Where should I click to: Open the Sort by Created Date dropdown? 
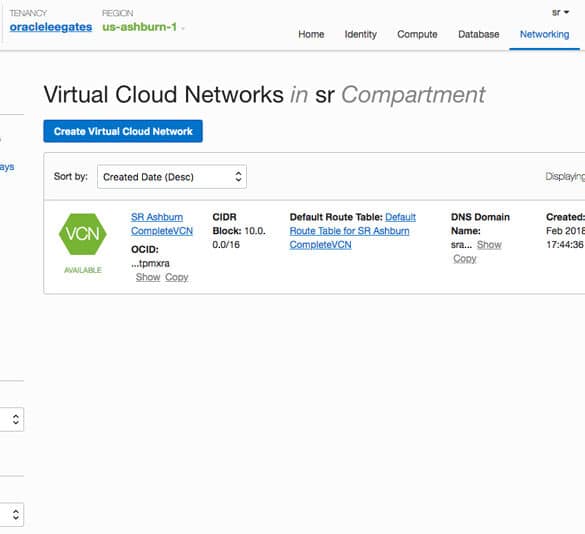pos(172,177)
